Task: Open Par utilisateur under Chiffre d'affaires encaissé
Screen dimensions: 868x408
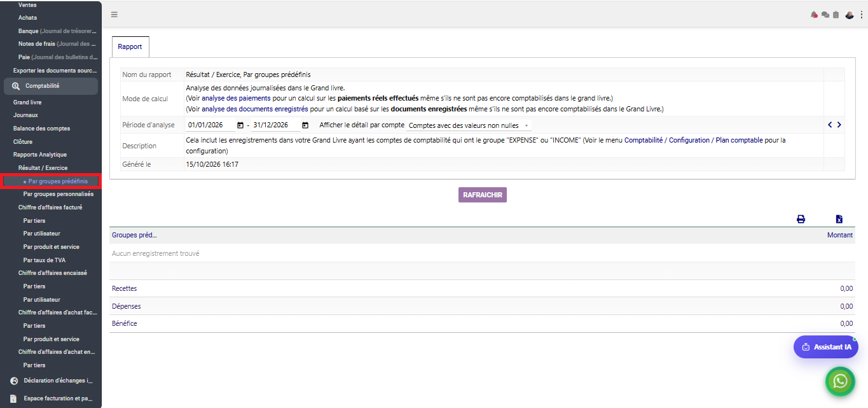Action: tap(42, 300)
